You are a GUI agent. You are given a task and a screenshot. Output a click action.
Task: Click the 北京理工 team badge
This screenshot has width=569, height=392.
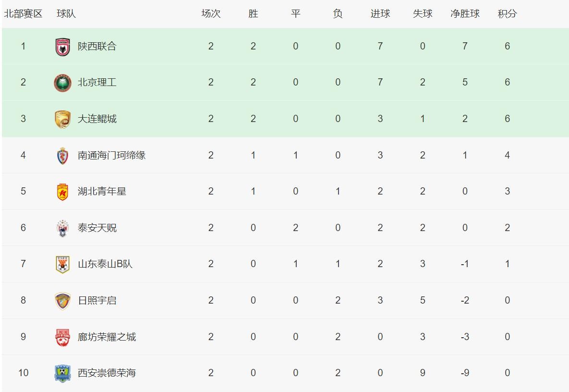pos(62,83)
